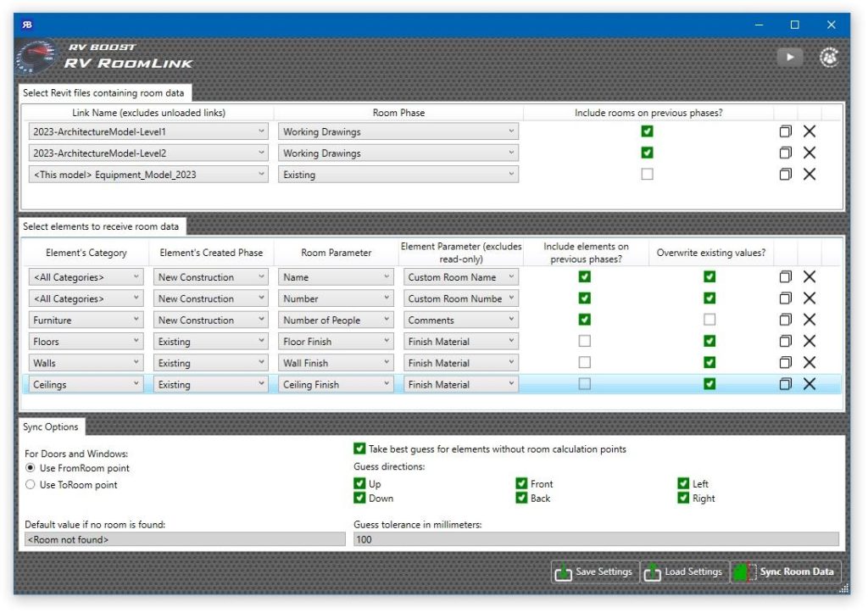Click the Load Settings button

click(x=685, y=571)
